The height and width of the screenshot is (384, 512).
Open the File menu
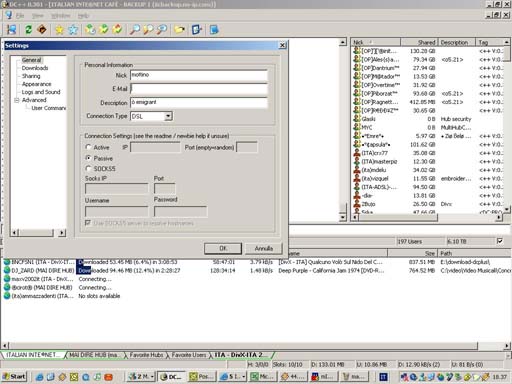20,16
